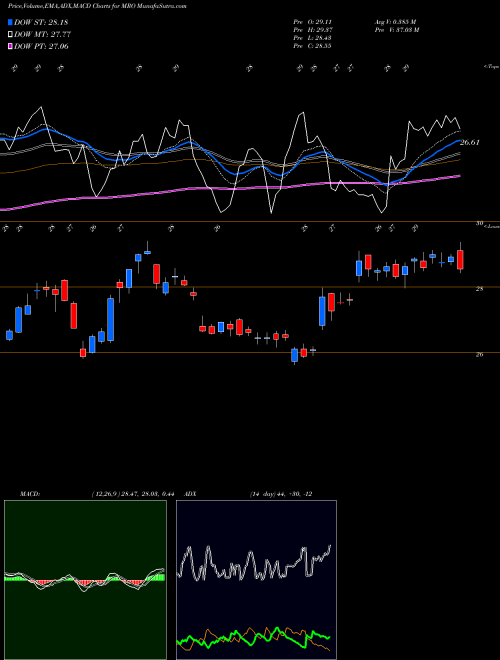Click the Avg V volume value
This screenshot has height=660, width=500.
395,22
